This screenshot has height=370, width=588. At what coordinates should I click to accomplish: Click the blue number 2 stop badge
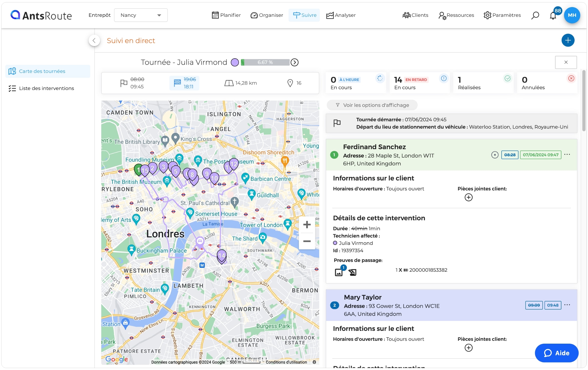[x=334, y=305]
